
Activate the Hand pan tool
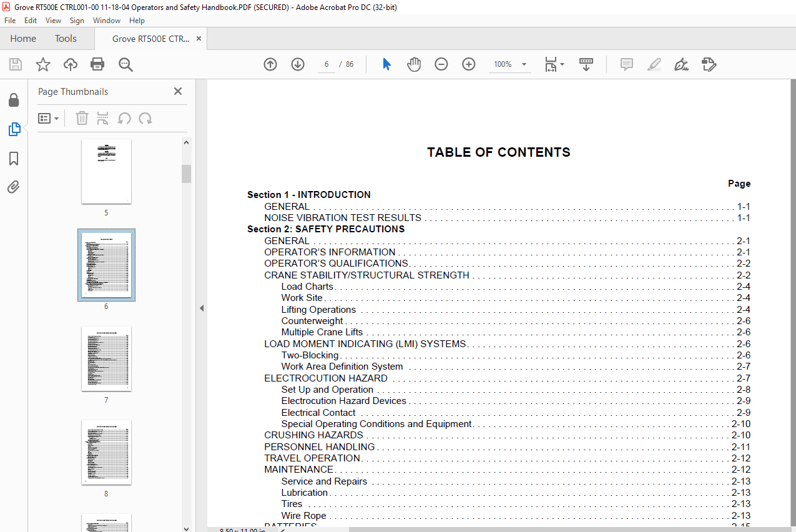click(414, 64)
